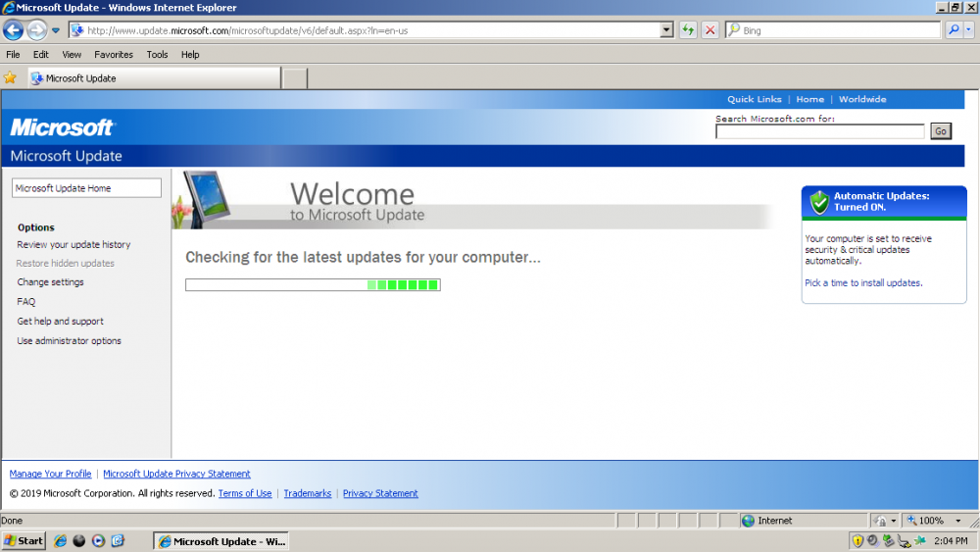Click the protected mode status icon

pyautogui.click(x=880, y=520)
